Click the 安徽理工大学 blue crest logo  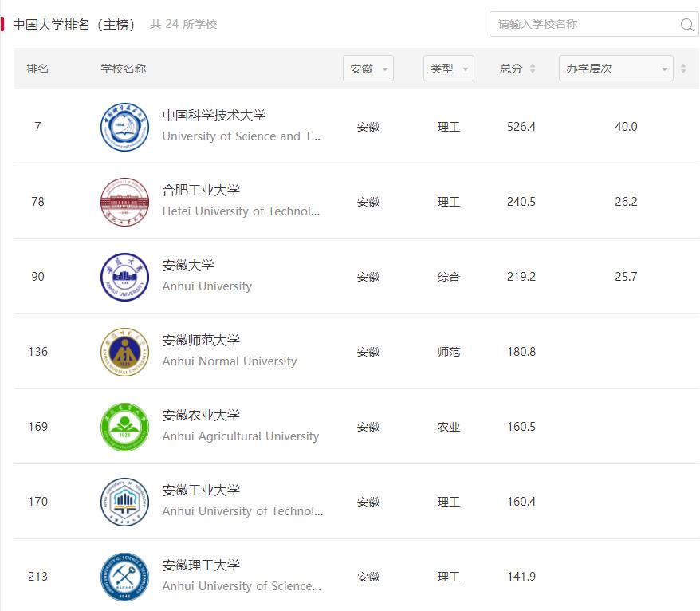coord(124,577)
